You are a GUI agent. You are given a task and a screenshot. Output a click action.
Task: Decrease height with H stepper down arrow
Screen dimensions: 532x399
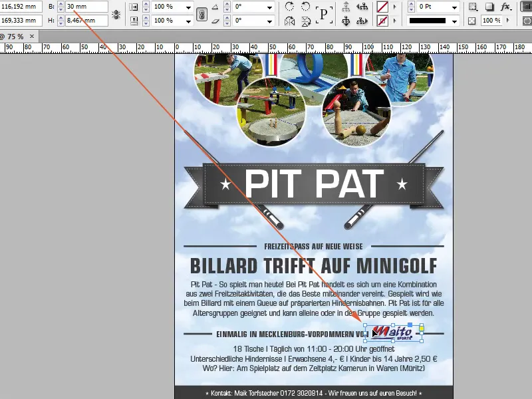pyautogui.click(x=61, y=23)
